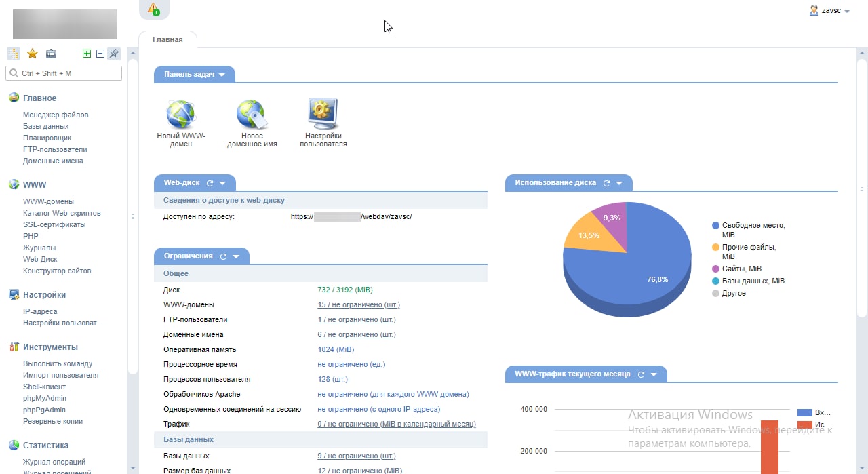Open Базы данных in the sidebar menu

(x=45, y=127)
